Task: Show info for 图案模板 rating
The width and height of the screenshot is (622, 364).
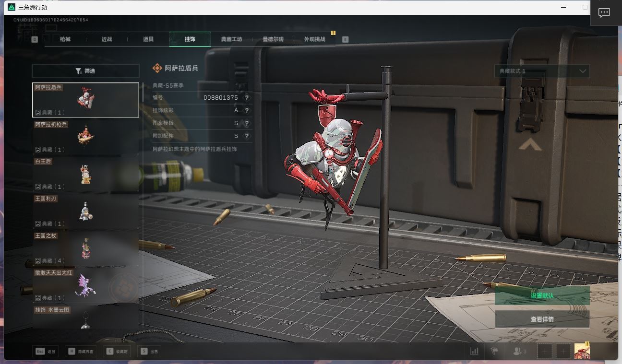Action: tap(247, 124)
